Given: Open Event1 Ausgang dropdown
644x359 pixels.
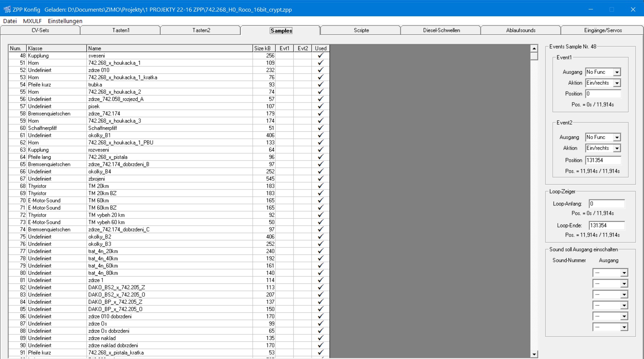Looking at the screenshot, I should (617, 72).
